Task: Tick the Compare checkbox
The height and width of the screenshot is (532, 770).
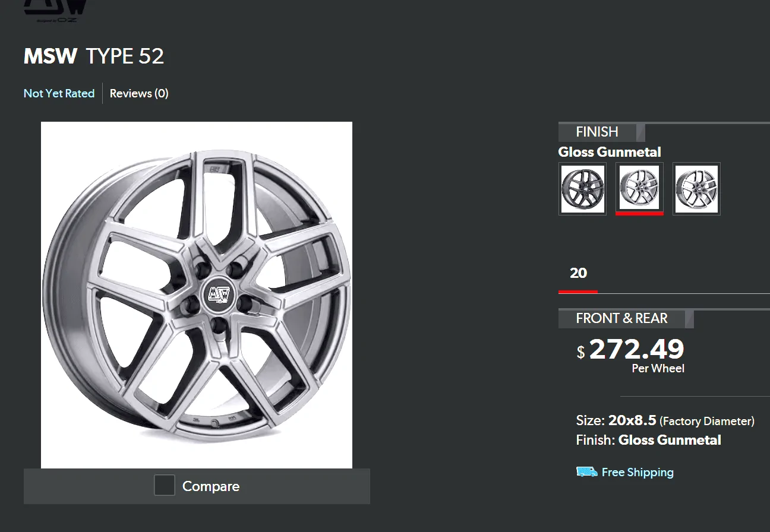Action: pos(165,485)
